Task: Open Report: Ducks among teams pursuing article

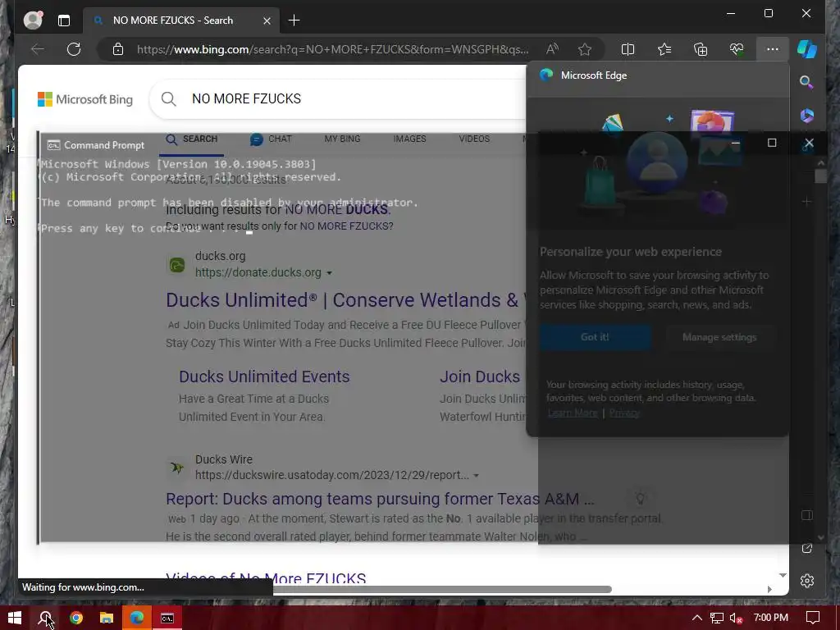Action: [x=380, y=499]
